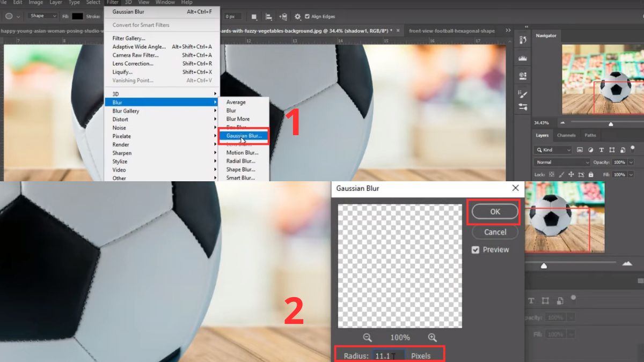Open front-view-football-hexagonal-shape document tab
The height and width of the screenshot is (362, 644).
(452, 31)
